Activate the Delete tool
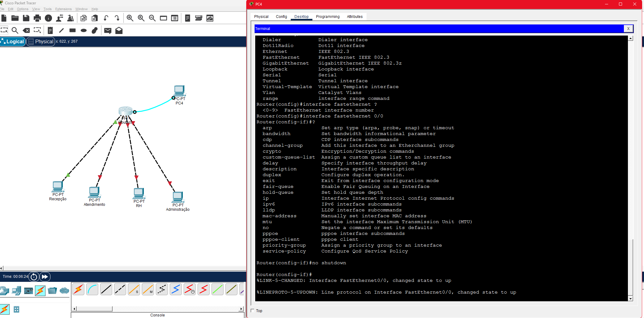The image size is (644, 318). (x=26, y=30)
